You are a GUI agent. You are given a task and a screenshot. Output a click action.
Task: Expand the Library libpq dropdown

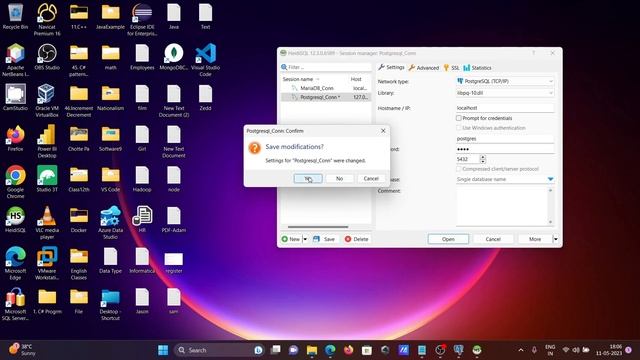coord(550,93)
